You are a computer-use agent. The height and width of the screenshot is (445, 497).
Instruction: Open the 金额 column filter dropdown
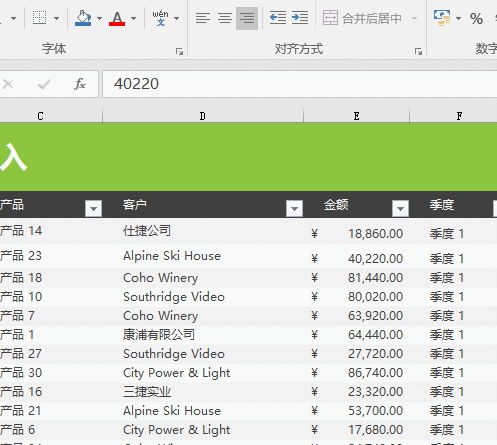pyautogui.click(x=400, y=209)
